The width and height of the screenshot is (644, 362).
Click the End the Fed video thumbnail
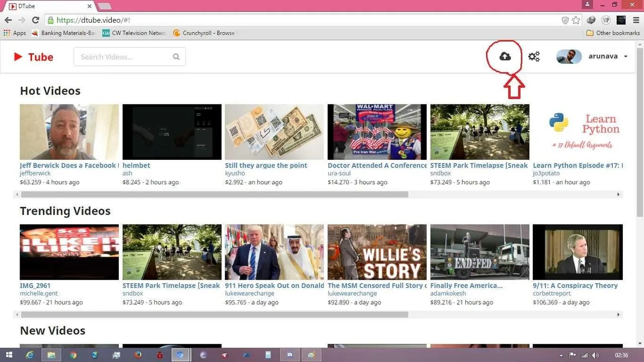point(480,252)
